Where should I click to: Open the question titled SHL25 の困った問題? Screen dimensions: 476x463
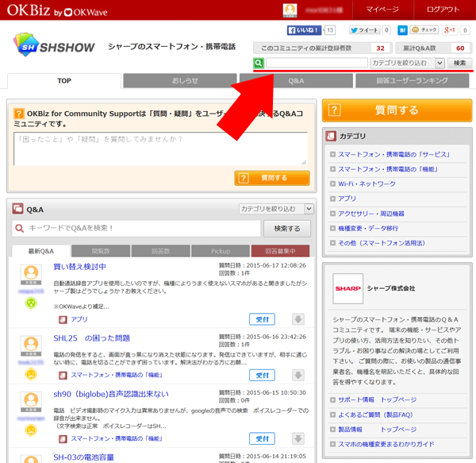pyautogui.click(x=91, y=338)
